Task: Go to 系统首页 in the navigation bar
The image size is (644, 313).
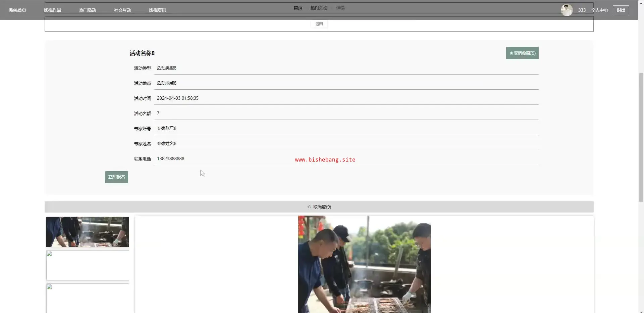Action: (17, 10)
